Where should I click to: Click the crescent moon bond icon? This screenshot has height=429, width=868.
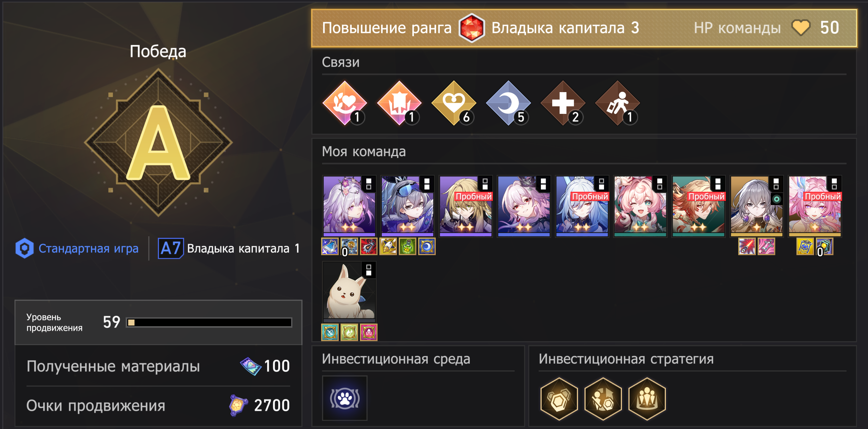(508, 103)
